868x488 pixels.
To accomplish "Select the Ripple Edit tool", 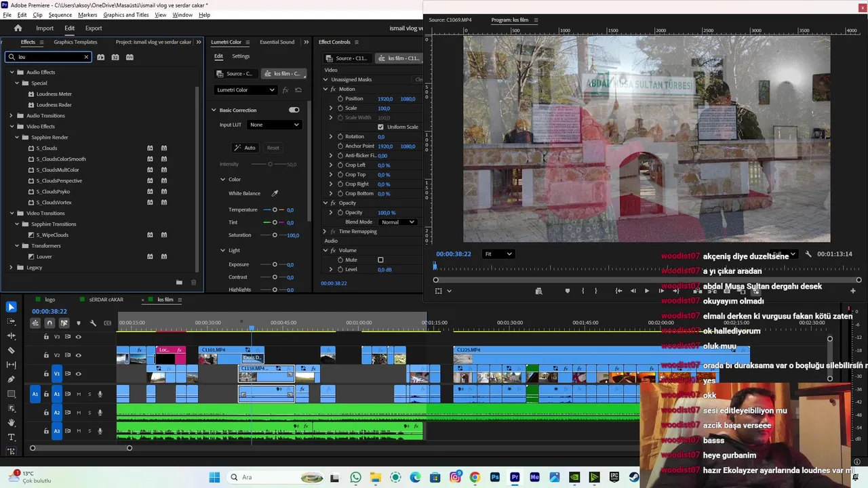I will point(11,336).
